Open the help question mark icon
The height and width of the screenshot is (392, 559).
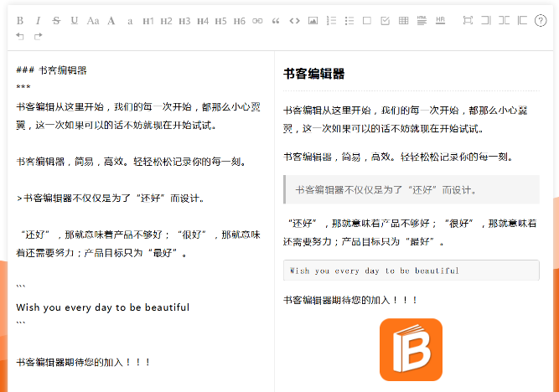(x=541, y=21)
